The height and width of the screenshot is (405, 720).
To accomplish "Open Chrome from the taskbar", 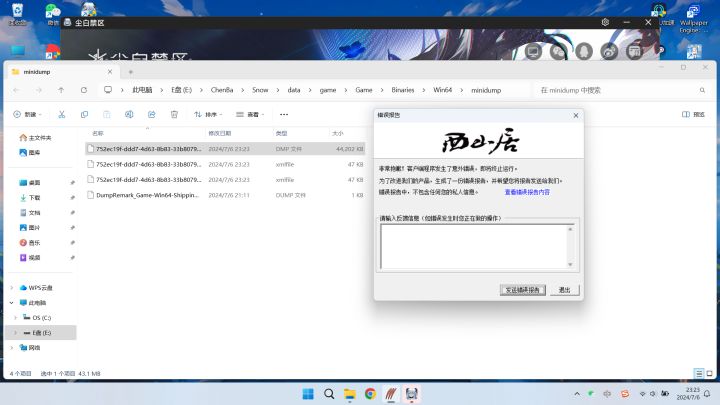I will tap(370, 394).
